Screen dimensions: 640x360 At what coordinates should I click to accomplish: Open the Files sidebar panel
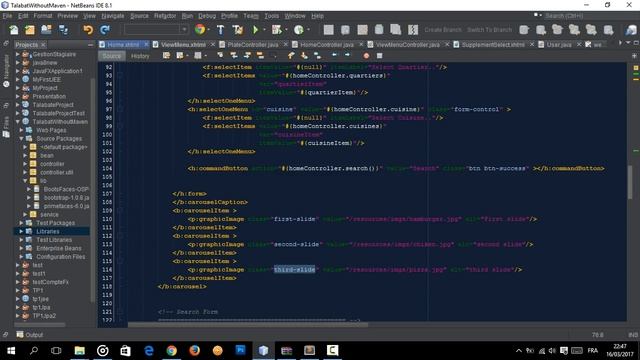pyautogui.click(x=6, y=127)
